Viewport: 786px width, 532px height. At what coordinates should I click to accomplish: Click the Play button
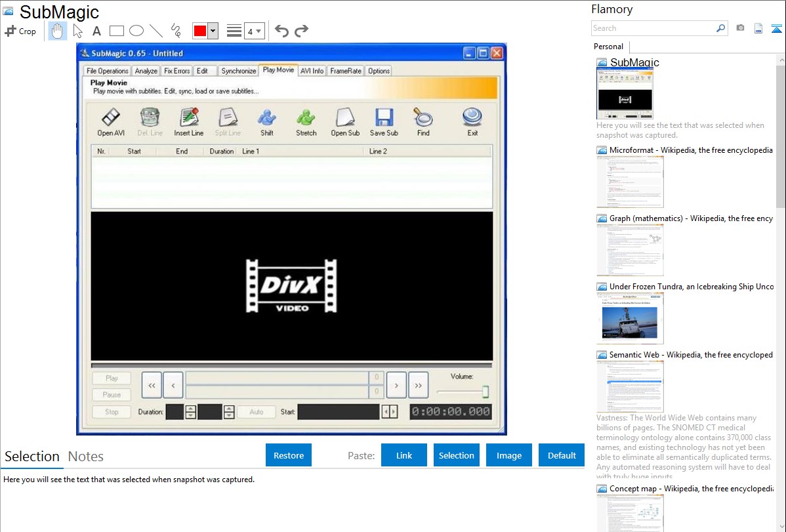(x=112, y=378)
